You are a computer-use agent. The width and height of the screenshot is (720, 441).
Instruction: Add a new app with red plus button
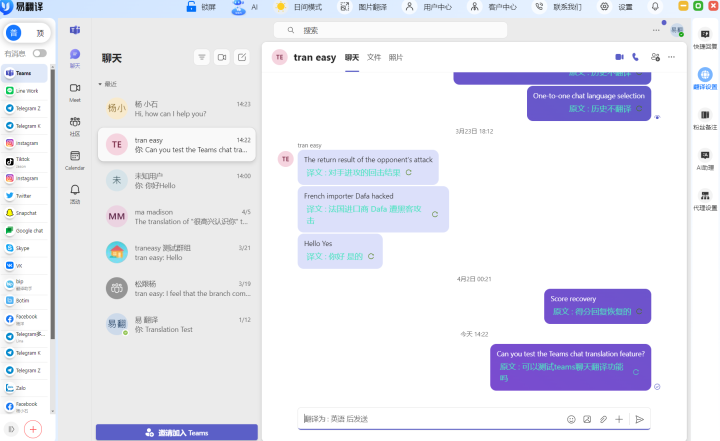33,430
